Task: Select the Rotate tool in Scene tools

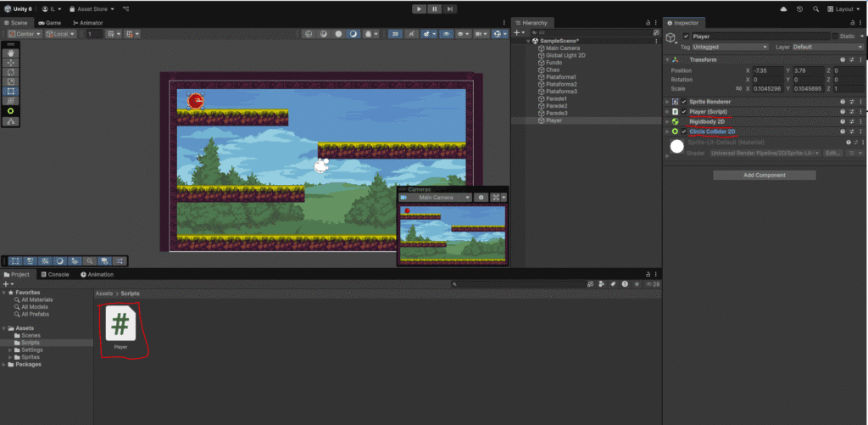Action: click(x=11, y=72)
